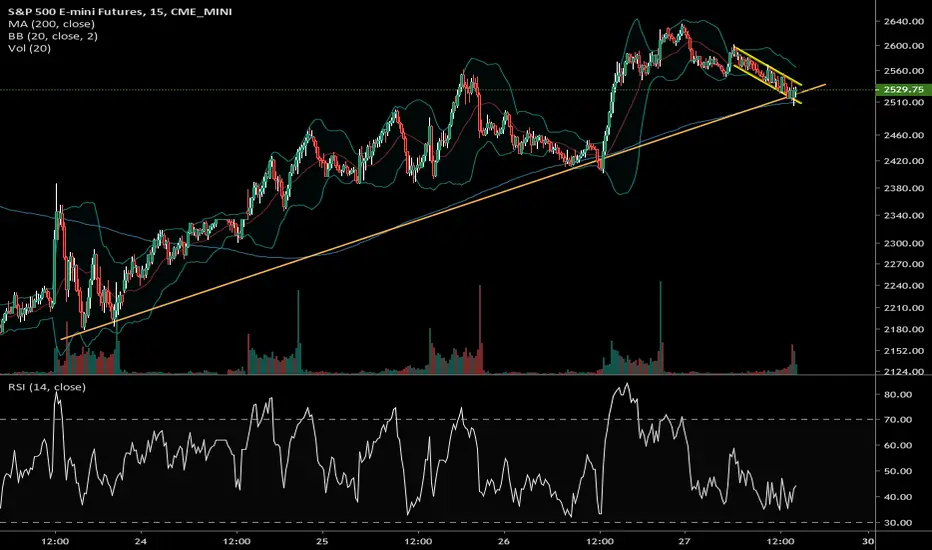Click the 2340.00 price axis label
932x550 pixels.
point(903,215)
